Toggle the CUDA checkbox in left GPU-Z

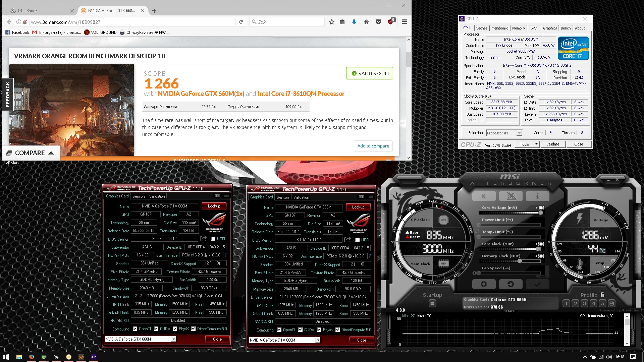(156, 329)
